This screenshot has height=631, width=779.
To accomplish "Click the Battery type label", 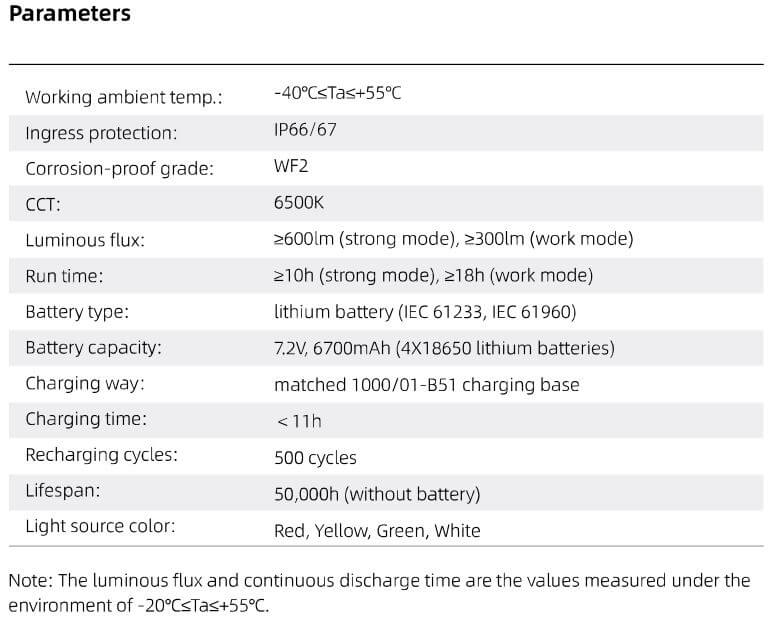I will [x=77, y=312].
